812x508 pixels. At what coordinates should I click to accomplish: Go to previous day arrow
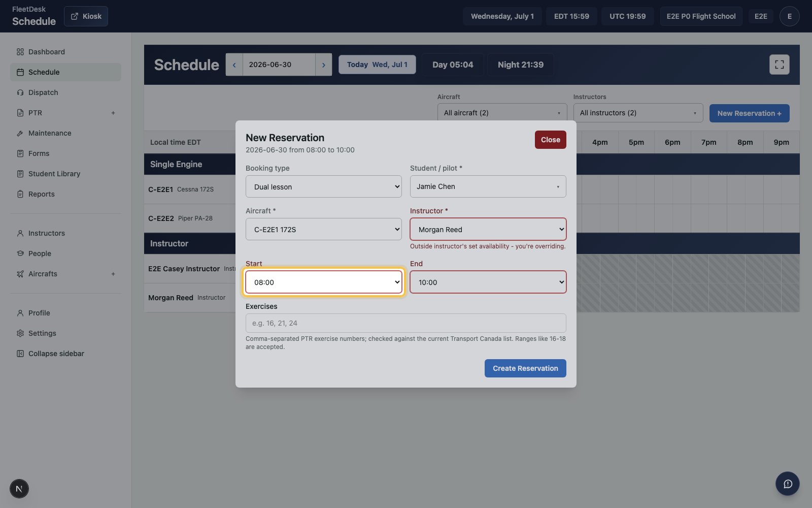pyautogui.click(x=234, y=65)
